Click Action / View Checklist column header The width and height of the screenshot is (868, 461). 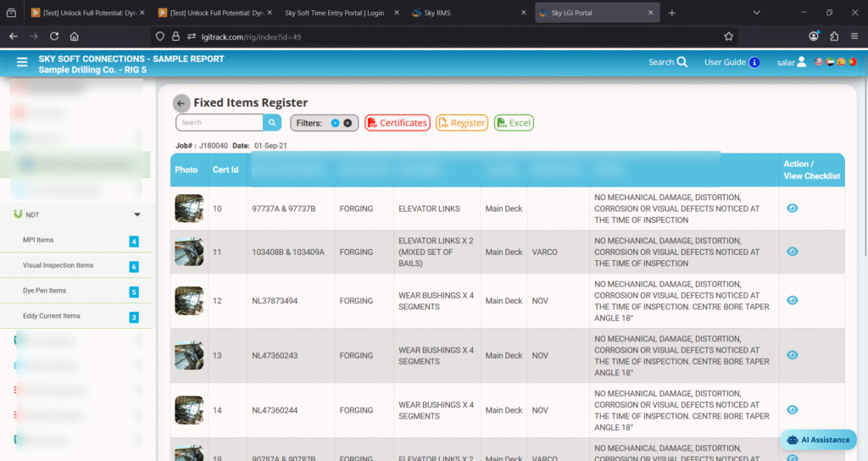point(811,169)
